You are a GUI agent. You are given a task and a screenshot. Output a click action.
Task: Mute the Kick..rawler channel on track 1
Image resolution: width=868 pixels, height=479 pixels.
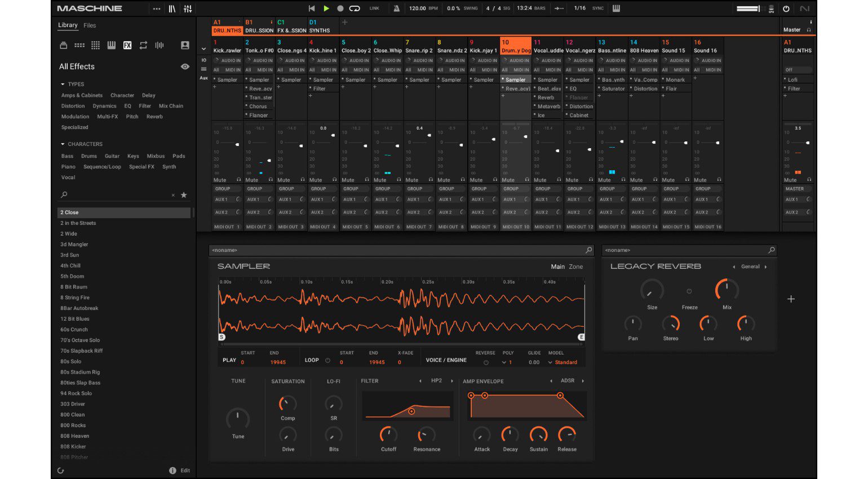(x=219, y=179)
